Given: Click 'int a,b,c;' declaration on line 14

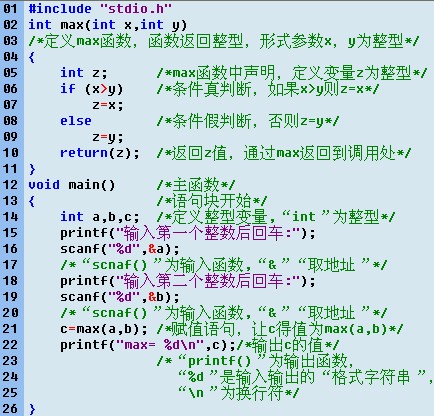Looking at the screenshot, I should click(x=100, y=217).
